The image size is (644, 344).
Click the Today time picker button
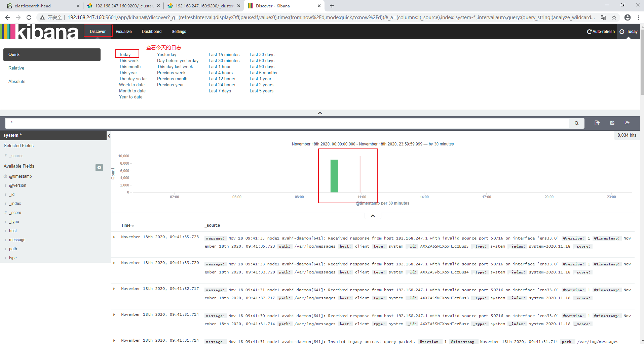point(629,32)
